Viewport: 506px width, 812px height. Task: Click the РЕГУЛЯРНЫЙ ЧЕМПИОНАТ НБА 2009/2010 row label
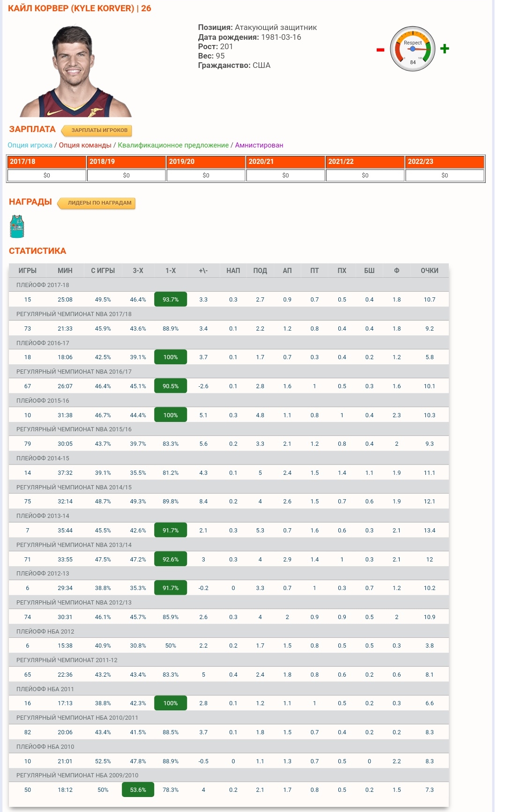pos(77,775)
